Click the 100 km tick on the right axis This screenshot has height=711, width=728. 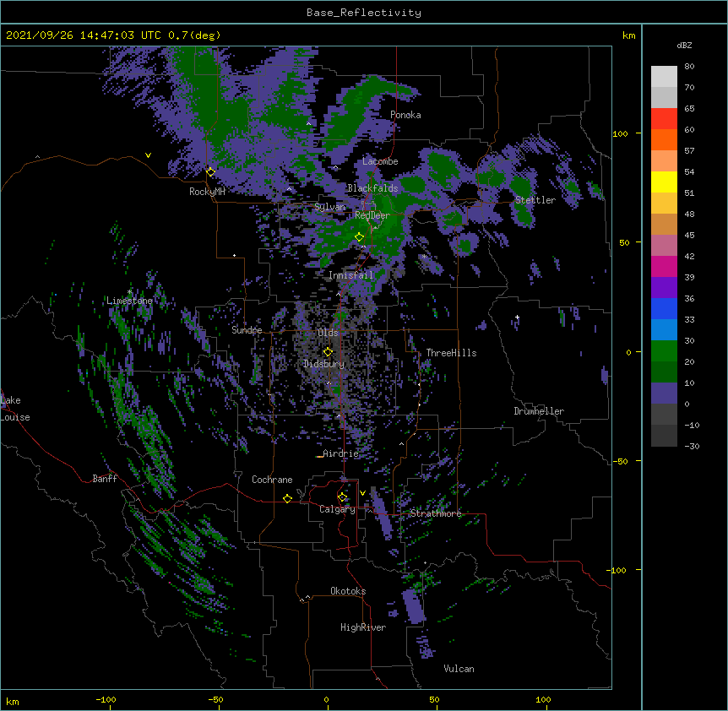tap(620, 133)
